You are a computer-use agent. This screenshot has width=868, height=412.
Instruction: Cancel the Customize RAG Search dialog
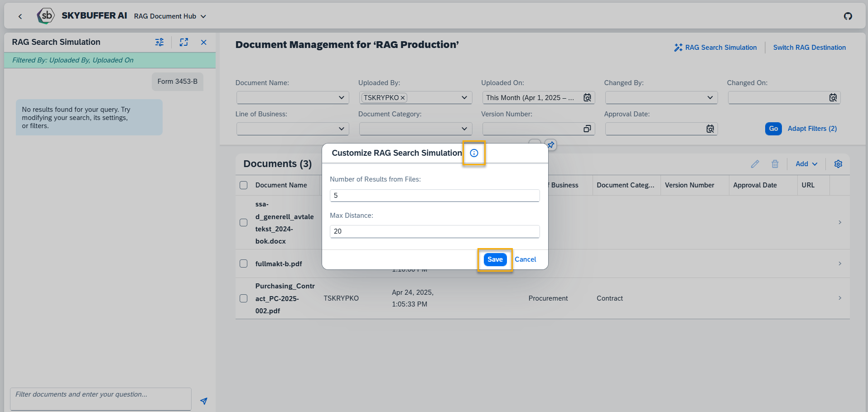point(525,259)
